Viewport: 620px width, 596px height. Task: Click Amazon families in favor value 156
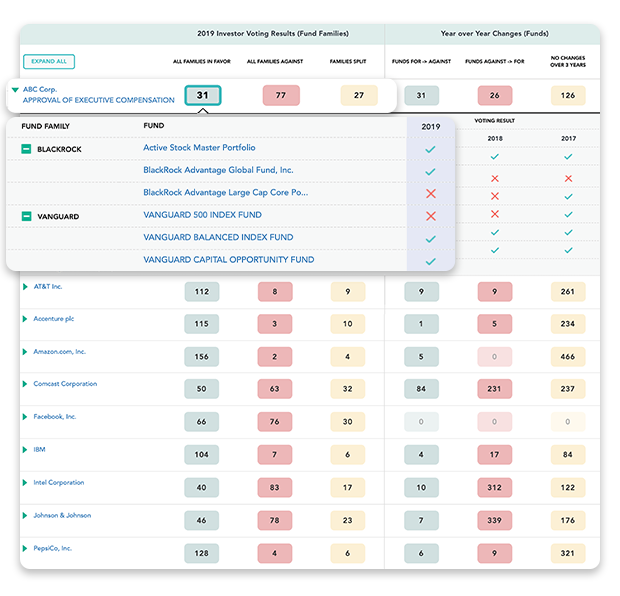(x=202, y=357)
